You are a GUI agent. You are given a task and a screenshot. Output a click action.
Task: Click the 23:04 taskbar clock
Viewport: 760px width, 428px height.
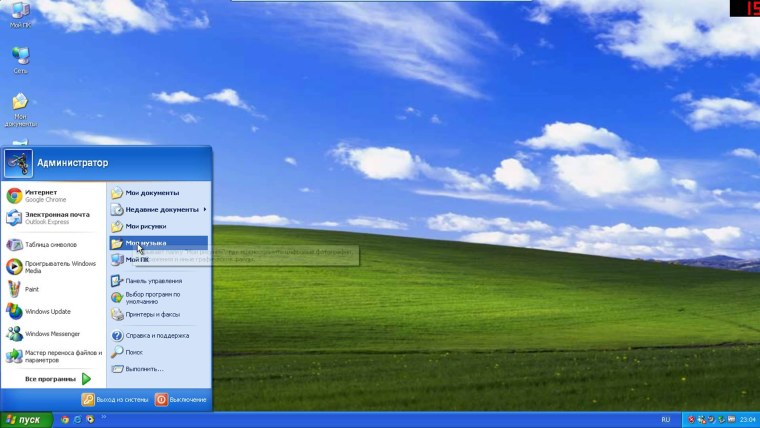click(748, 420)
